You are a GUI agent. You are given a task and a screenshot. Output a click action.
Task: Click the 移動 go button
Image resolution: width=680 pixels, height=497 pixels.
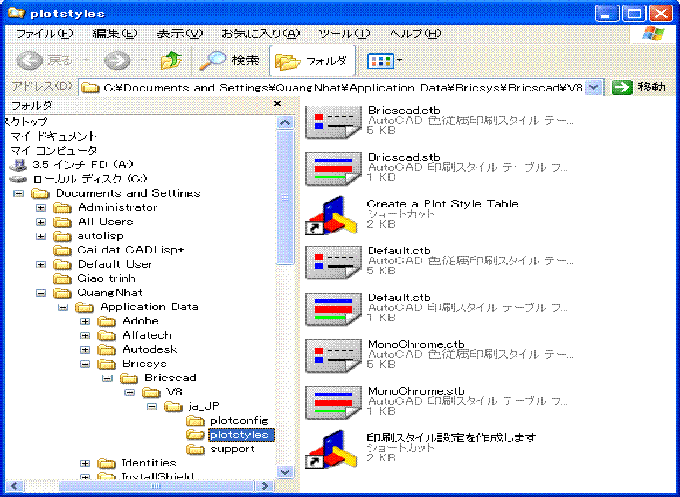639,87
